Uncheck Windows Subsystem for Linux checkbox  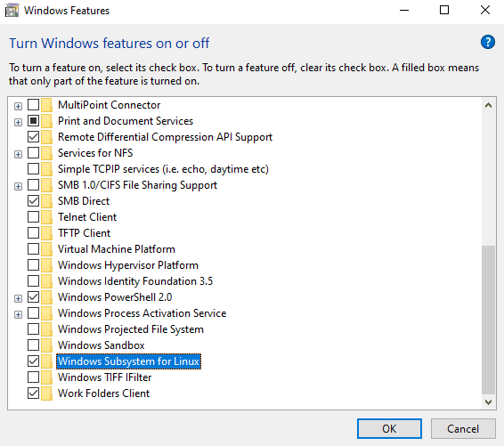34,361
